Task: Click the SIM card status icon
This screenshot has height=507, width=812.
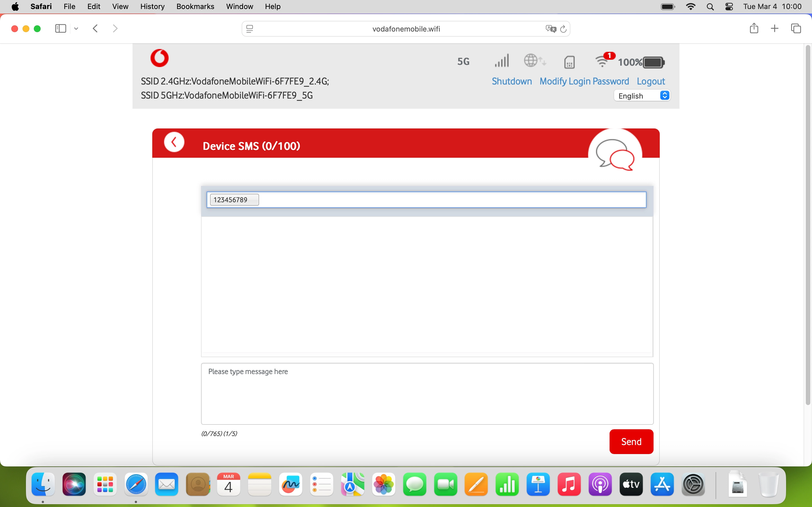Action: [x=570, y=62]
